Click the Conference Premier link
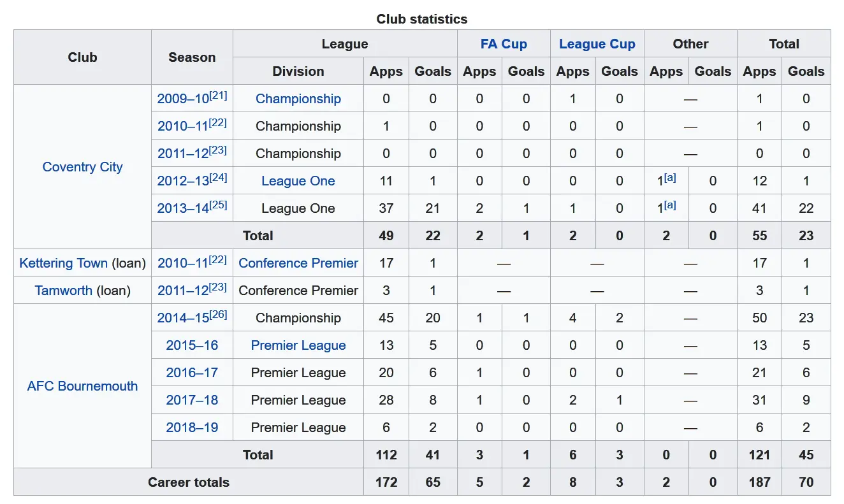Viewport: 844px width, 504px height. point(298,263)
